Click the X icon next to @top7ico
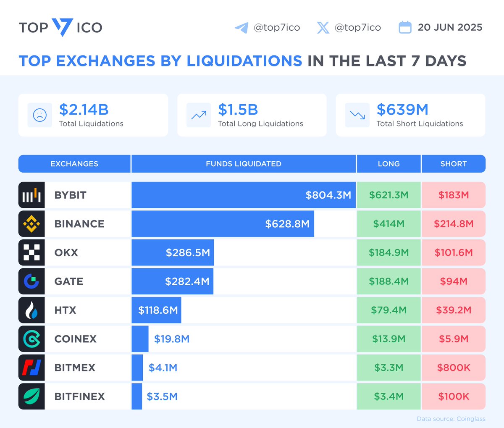 pyautogui.click(x=323, y=27)
